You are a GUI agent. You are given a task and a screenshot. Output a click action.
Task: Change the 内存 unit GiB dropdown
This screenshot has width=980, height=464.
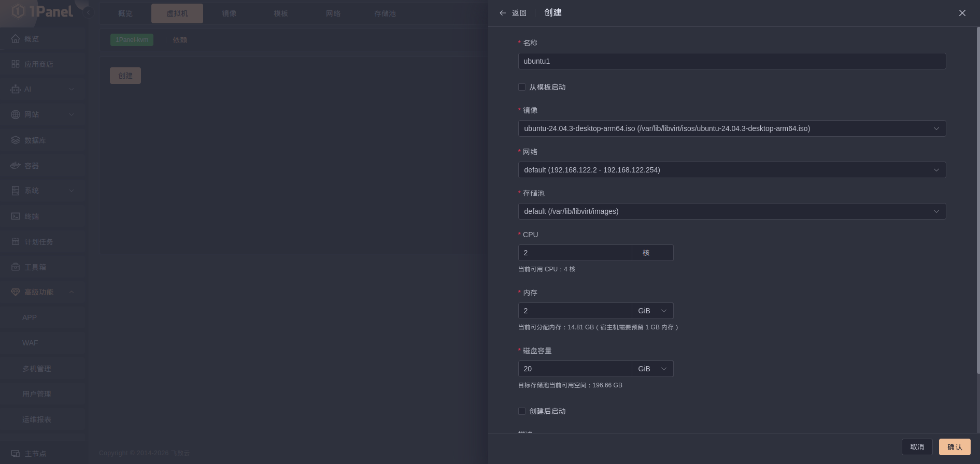[x=652, y=311]
